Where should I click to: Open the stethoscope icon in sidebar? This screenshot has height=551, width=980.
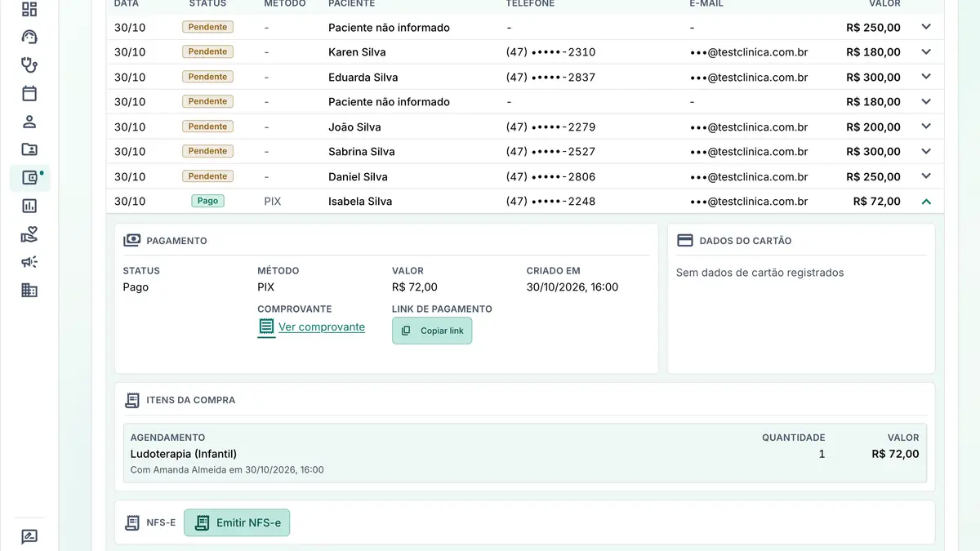(29, 64)
